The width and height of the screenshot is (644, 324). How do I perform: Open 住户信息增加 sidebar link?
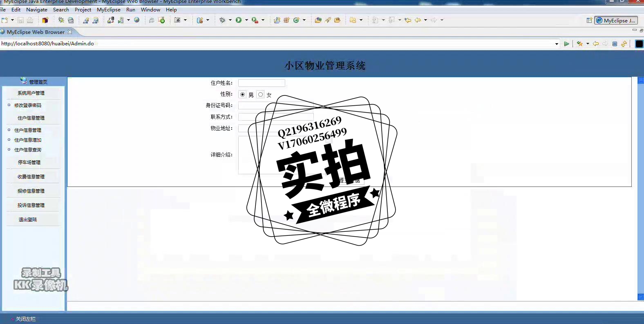[28, 140]
